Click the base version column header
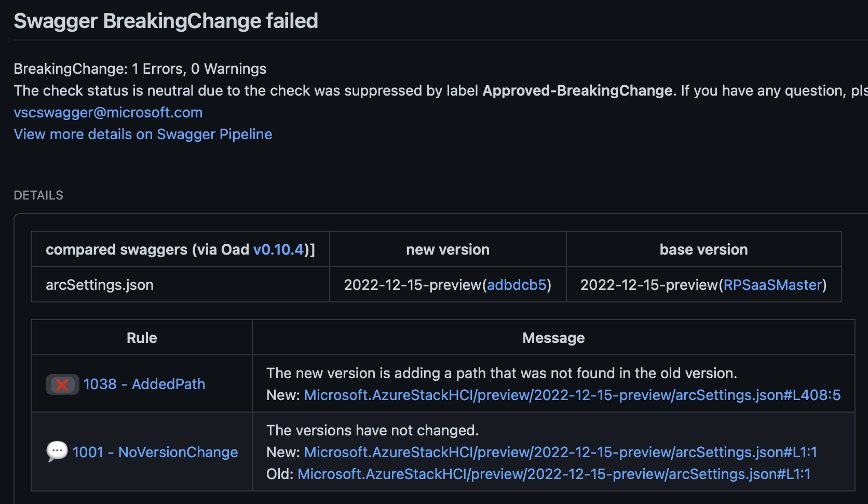This screenshot has height=504, width=868. pyautogui.click(x=703, y=249)
